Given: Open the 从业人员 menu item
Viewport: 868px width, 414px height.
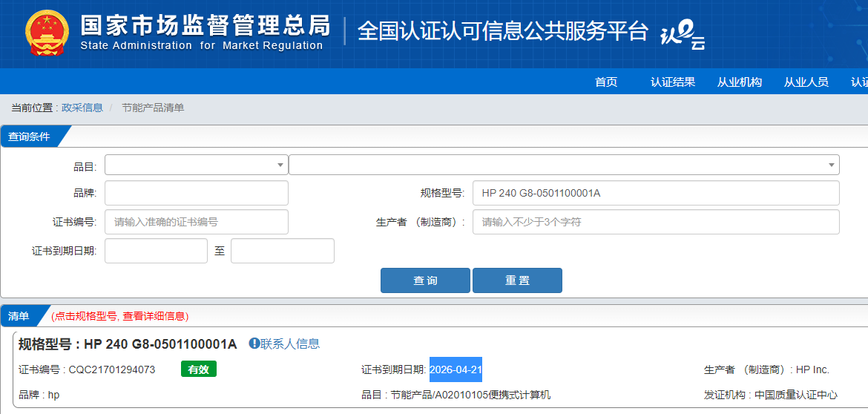Looking at the screenshot, I should pos(806,82).
